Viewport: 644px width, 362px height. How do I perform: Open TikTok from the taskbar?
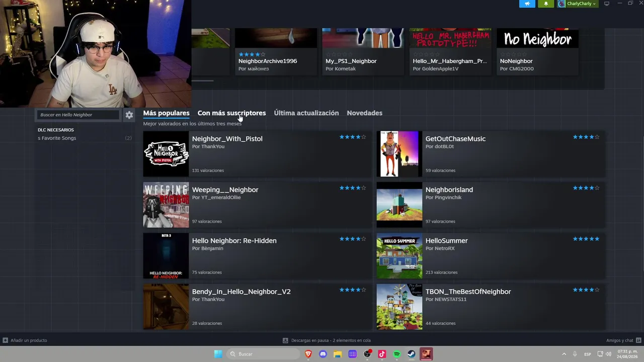(382, 354)
